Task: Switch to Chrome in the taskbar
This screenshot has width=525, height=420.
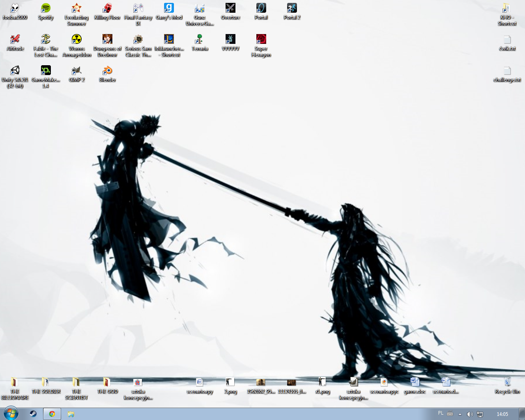Action: pyautogui.click(x=52, y=414)
